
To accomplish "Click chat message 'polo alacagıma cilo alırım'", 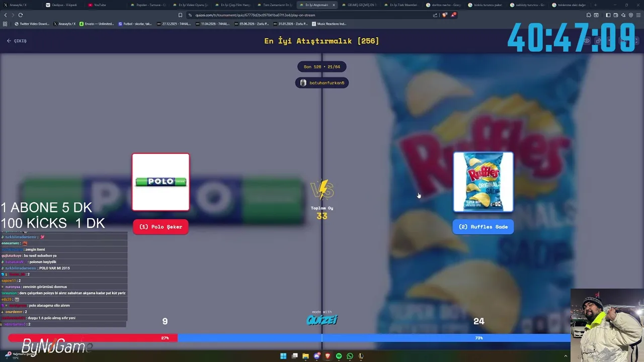I will (x=49, y=305).
